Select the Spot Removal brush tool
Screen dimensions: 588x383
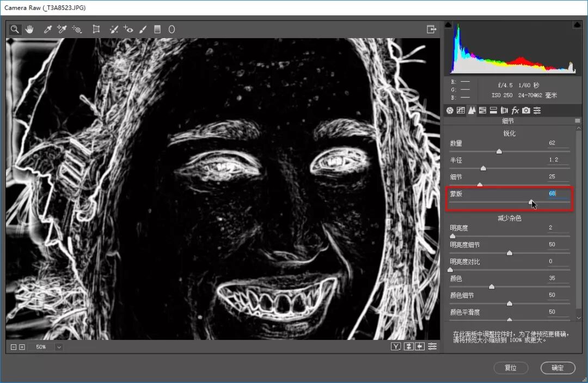114,29
